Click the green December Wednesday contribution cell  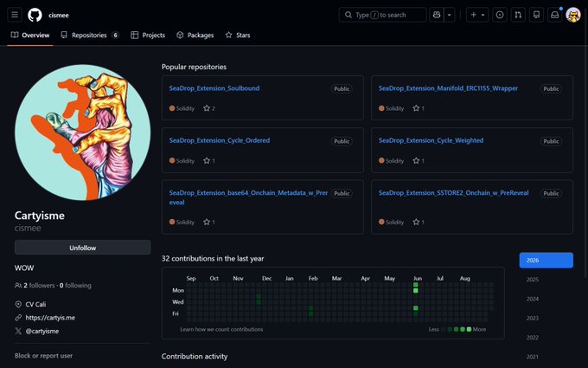(259, 302)
